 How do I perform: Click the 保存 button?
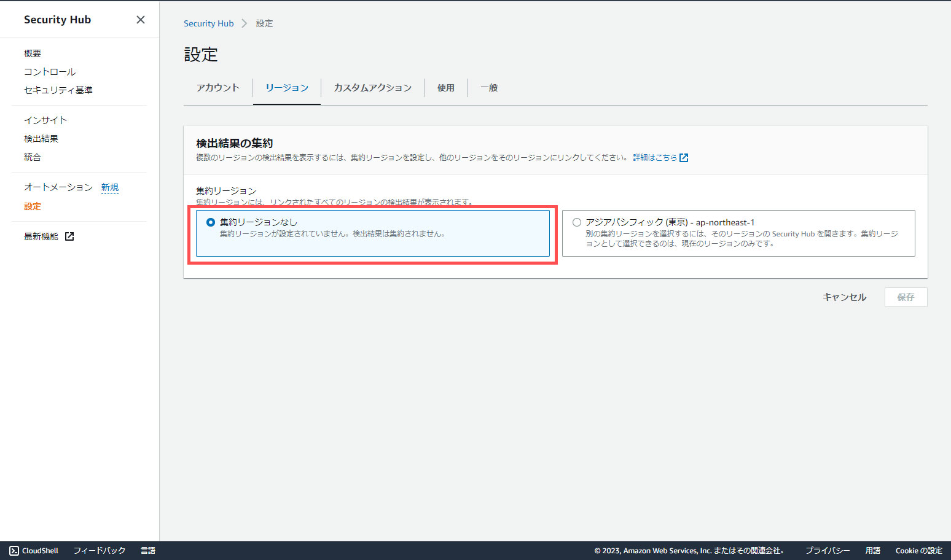pyautogui.click(x=906, y=297)
